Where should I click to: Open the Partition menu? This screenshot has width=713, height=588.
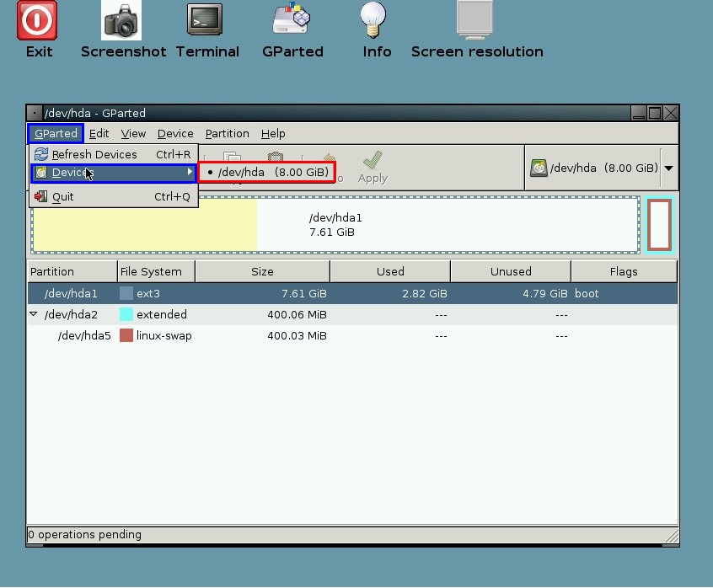tap(227, 134)
